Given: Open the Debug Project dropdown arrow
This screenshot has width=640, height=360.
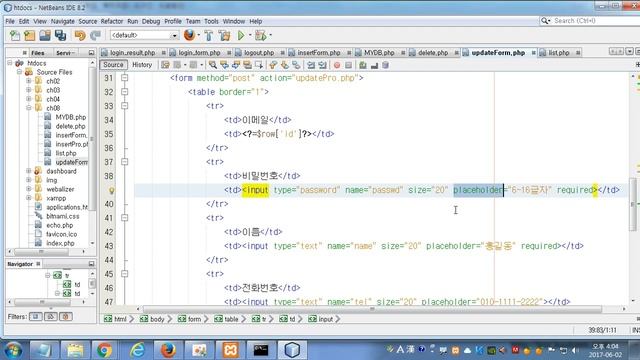Looking at the screenshot, I should [270, 36].
